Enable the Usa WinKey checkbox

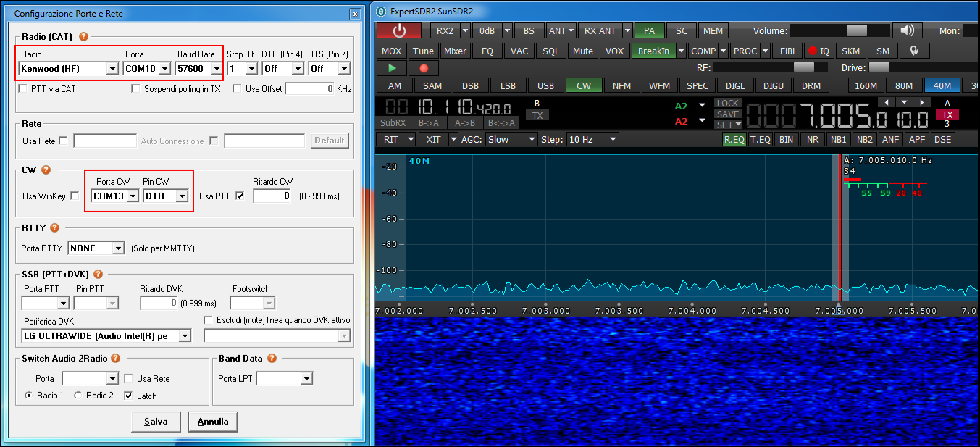click(75, 195)
